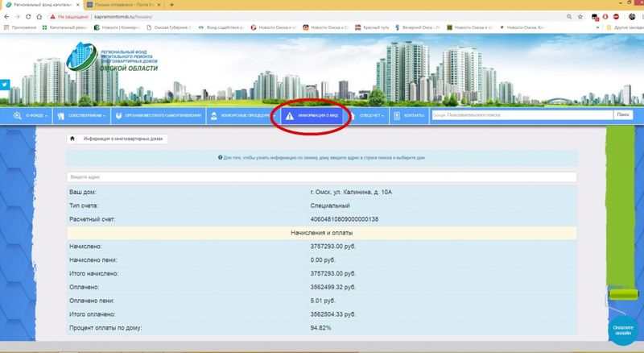Open a new browser tab with plus

172,5
